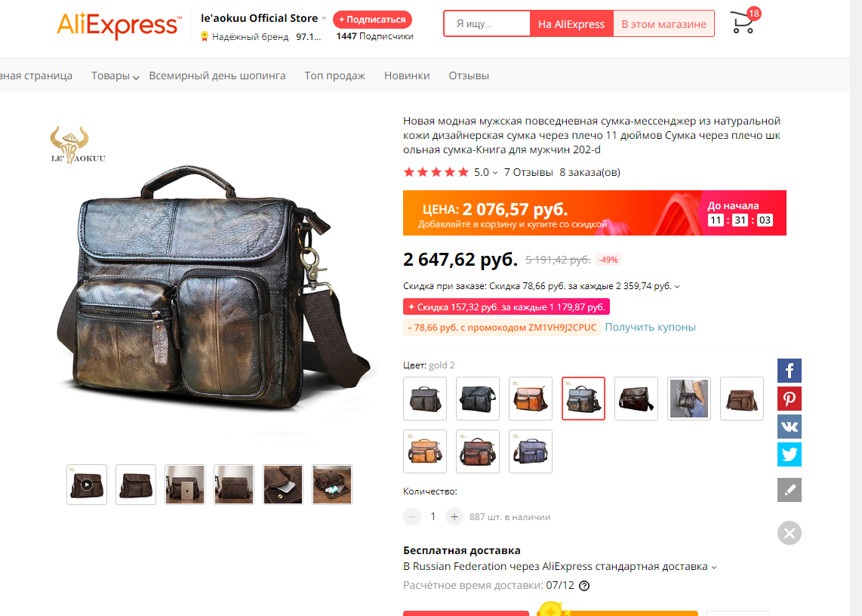
Task: Share product on Twitter
Action: (x=789, y=454)
